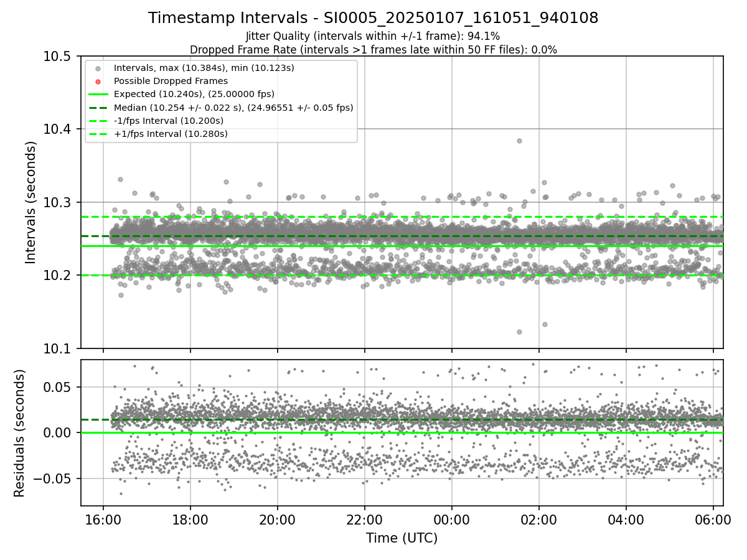This screenshot has width=747, height=560.
Task: Click legend entry '-1/fps Interval (10.200s)'
Action: (169, 121)
